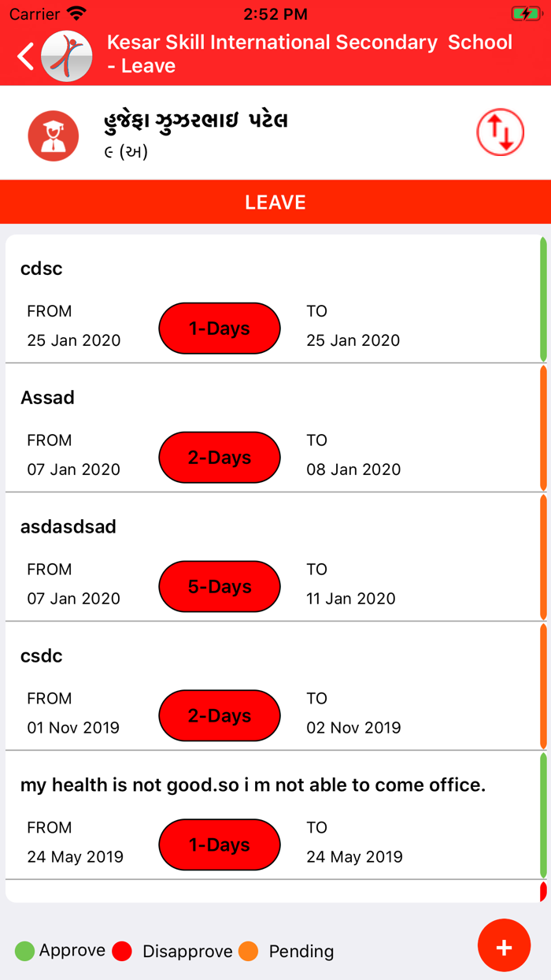551x980 pixels.
Task: Tap the up-down swap arrows icon
Action: coord(501,132)
